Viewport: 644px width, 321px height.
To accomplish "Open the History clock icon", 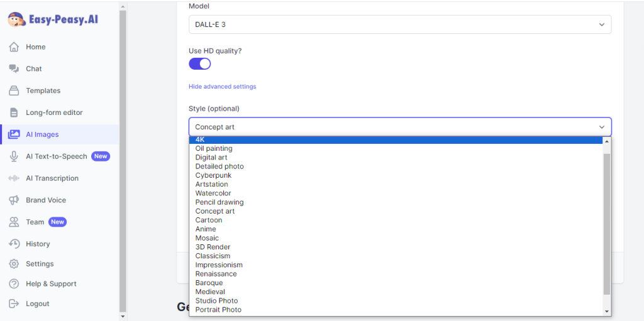I will coord(14,244).
